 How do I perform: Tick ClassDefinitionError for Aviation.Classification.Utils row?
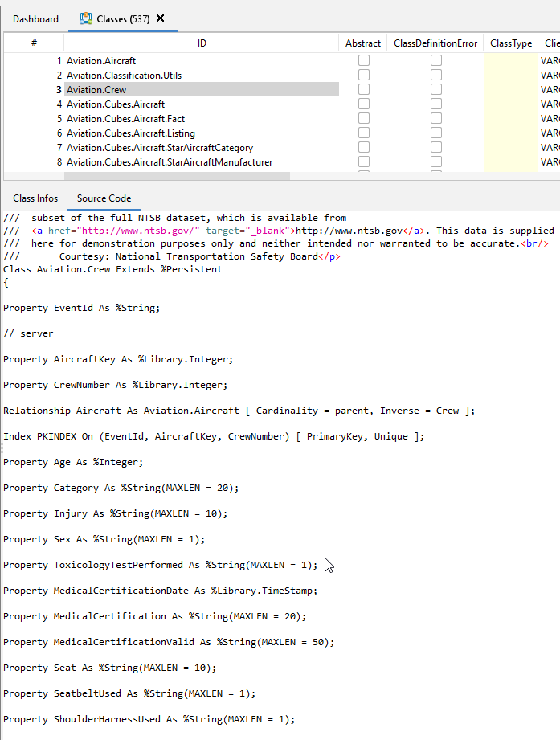435,76
